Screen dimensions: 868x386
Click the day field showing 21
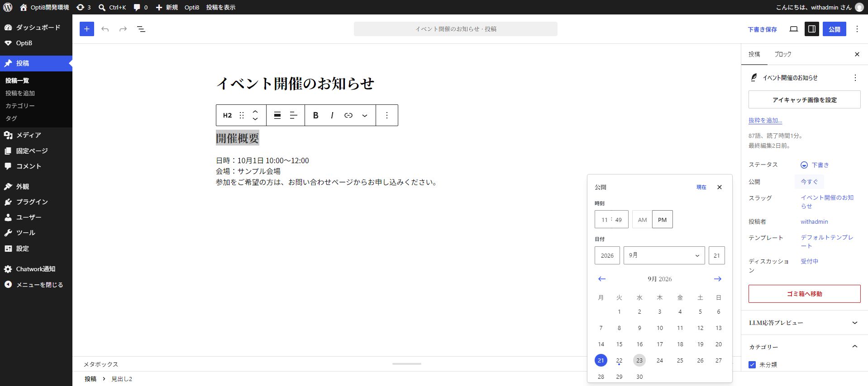717,255
